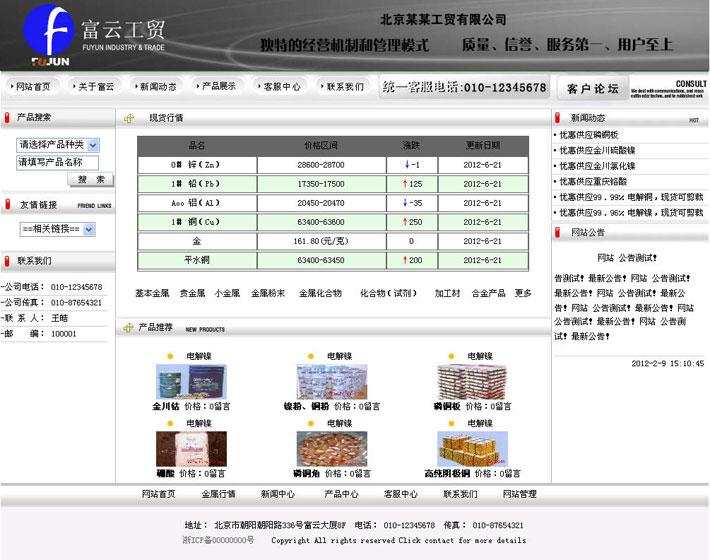This screenshot has width=710, height=560.
Task: Select the 基本金属 category tab
Action: coord(152,293)
